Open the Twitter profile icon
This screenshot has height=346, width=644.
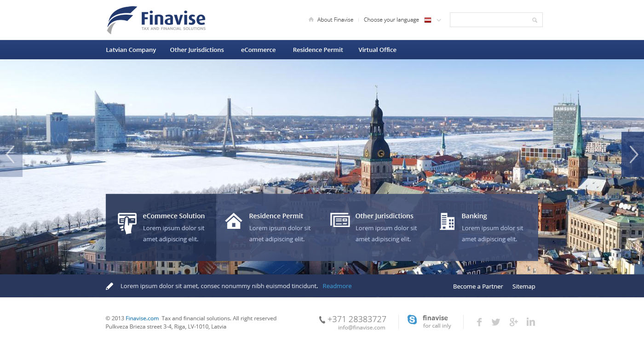pos(496,322)
